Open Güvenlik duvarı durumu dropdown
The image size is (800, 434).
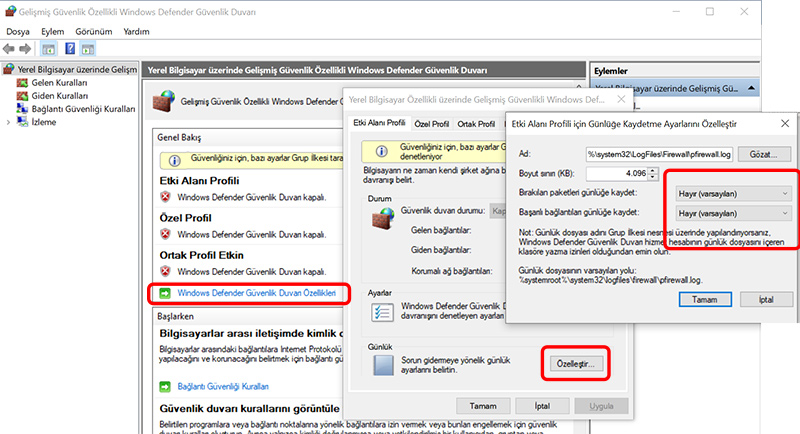click(497, 211)
